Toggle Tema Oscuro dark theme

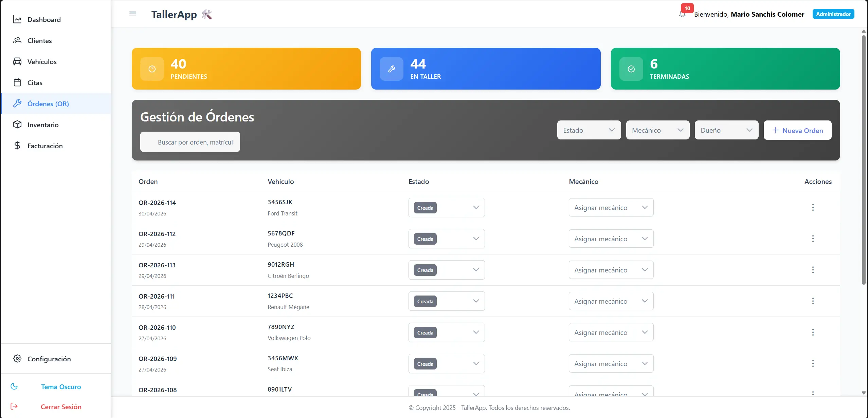point(56,387)
